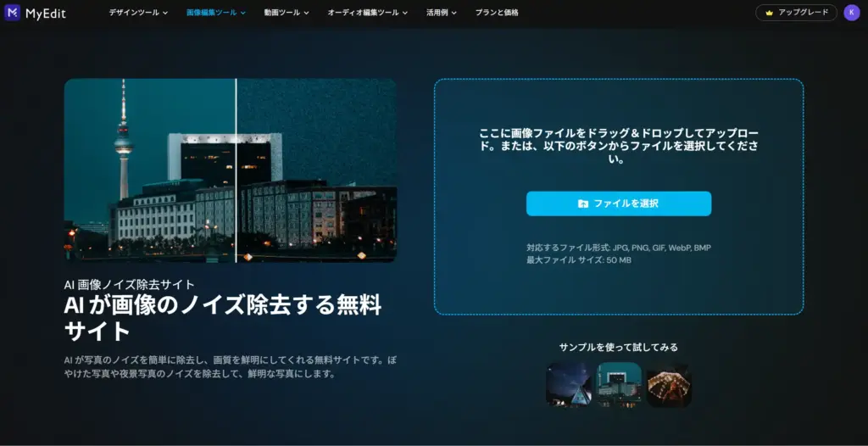Click the Berlin TV tower preview image
This screenshot has width=868, height=446.
(231, 170)
